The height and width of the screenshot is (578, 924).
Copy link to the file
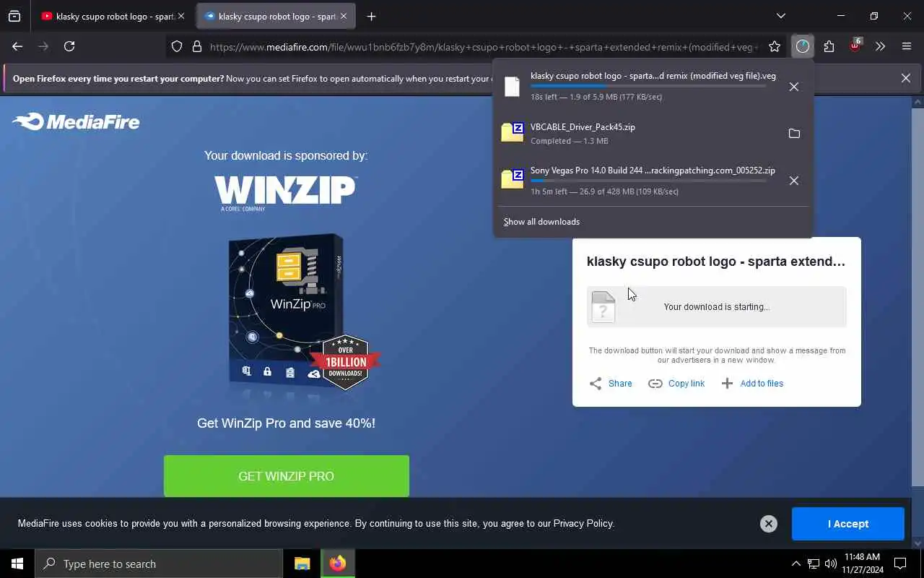click(x=676, y=384)
